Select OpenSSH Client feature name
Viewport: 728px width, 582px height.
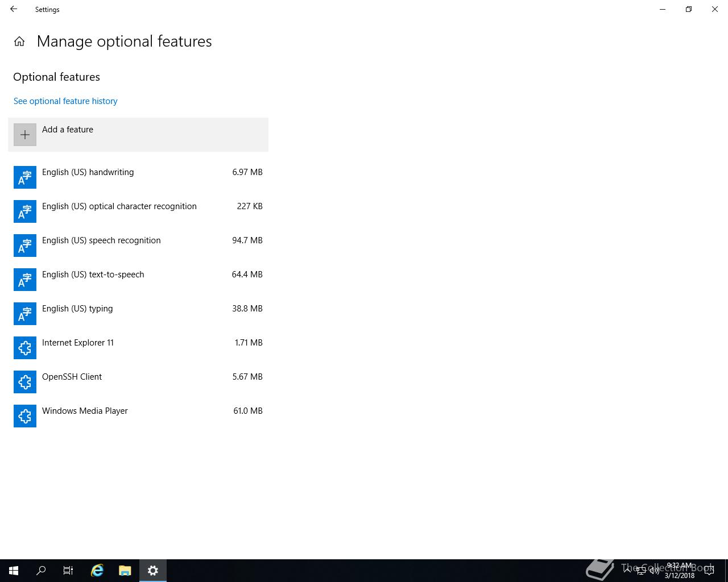pos(72,377)
